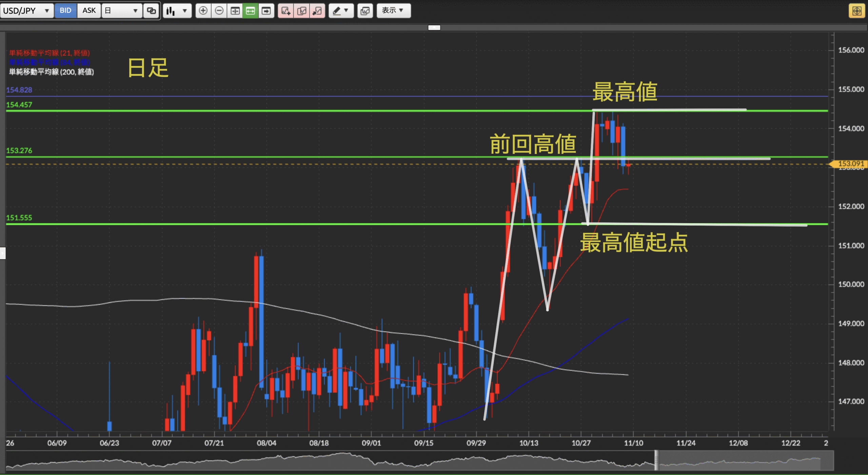
Task: Switch price display to BID
Action: pyautogui.click(x=65, y=11)
